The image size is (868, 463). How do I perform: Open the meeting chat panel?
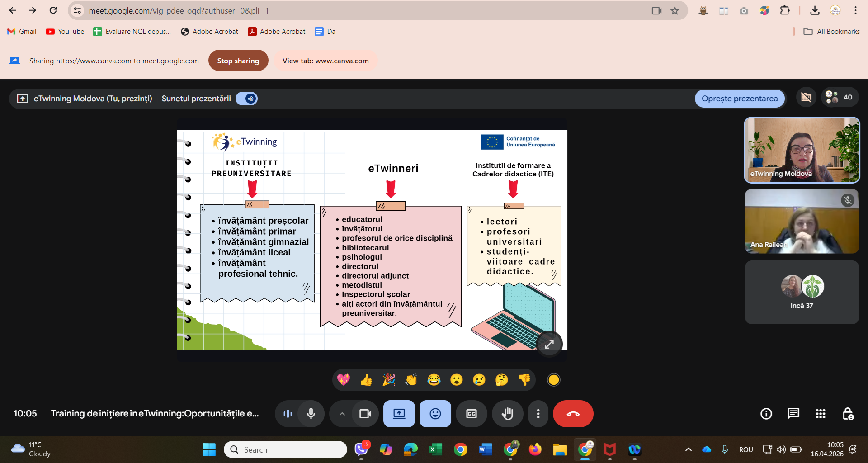(x=793, y=414)
